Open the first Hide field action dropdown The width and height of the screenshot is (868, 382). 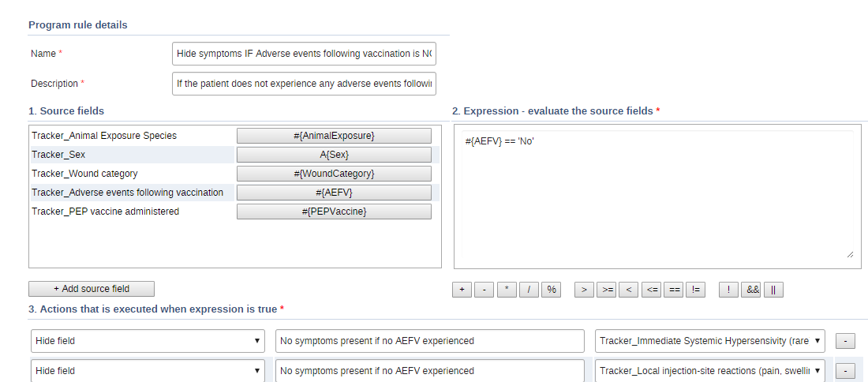148,341
